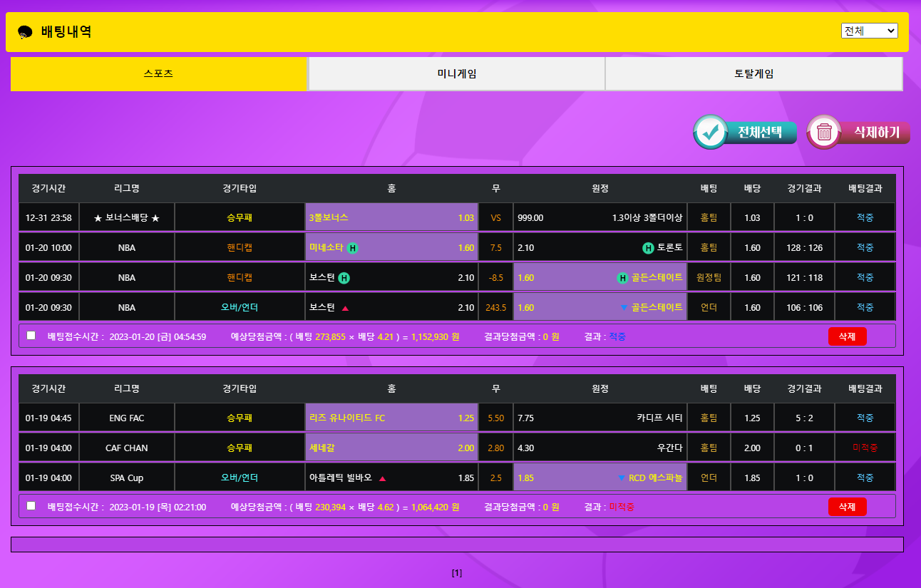Click the H handicap icon beside 보스턴
921x588 pixels.
[344, 278]
